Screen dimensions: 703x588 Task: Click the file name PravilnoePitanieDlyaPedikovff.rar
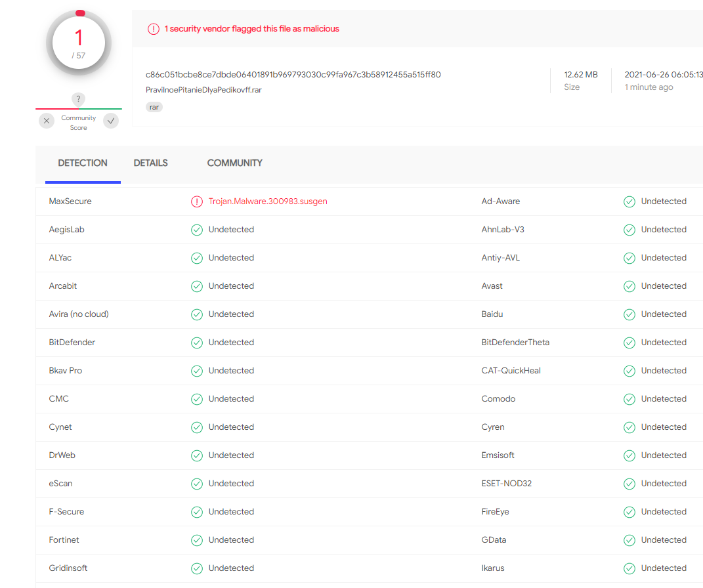pyautogui.click(x=203, y=90)
